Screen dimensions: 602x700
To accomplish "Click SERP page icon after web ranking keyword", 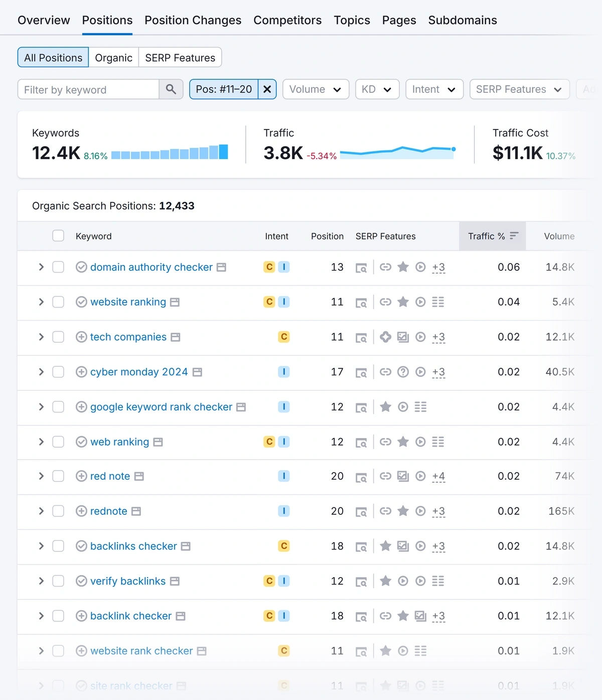I will (x=158, y=442).
